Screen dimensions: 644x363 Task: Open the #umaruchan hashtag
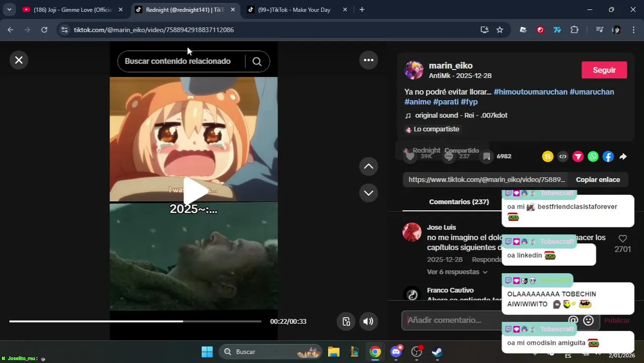pyautogui.click(x=592, y=92)
